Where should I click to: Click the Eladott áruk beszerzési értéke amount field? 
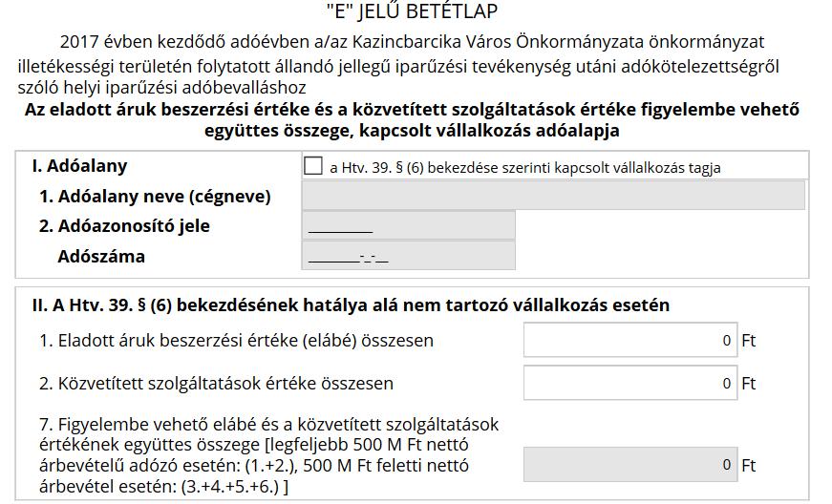[x=630, y=340]
